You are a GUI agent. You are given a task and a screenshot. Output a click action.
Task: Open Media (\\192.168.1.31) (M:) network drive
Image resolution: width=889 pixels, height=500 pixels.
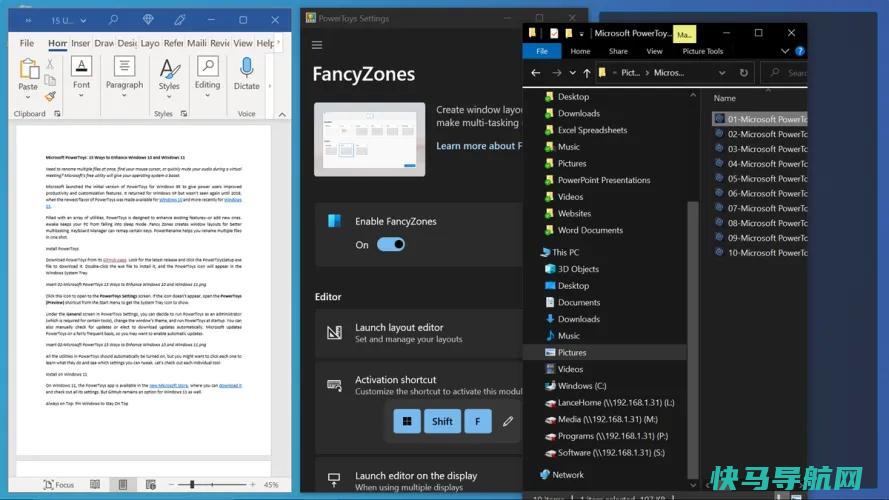coord(607,419)
